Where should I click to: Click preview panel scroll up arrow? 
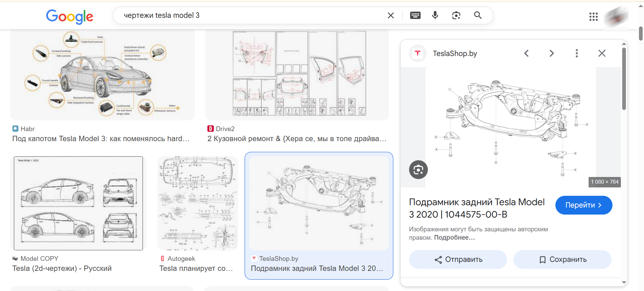624,44
